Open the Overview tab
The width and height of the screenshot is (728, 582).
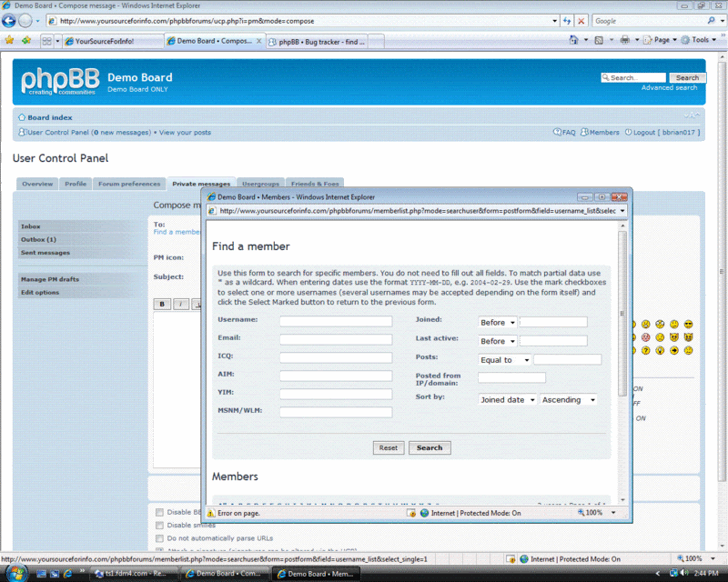(x=37, y=184)
